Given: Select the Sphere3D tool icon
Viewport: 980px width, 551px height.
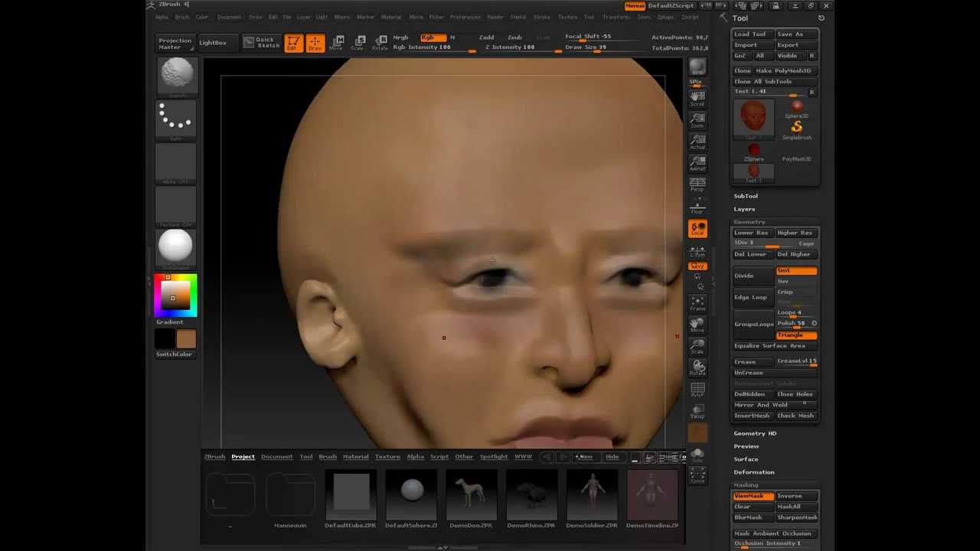Looking at the screenshot, I should (797, 109).
